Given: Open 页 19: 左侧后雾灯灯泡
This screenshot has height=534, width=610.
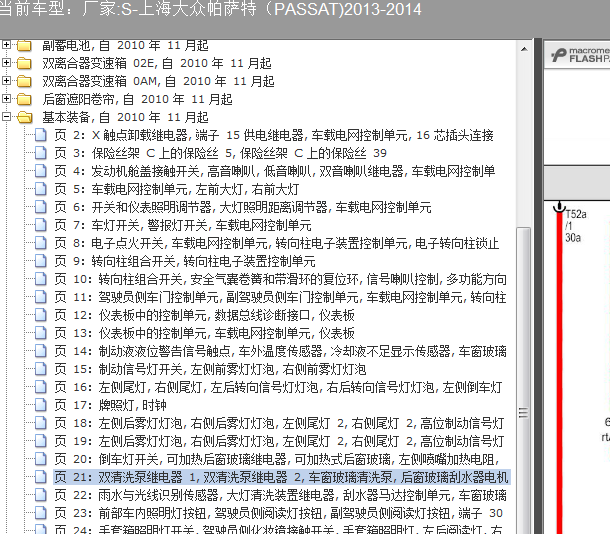Looking at the screenshot, I should [279, 441].
